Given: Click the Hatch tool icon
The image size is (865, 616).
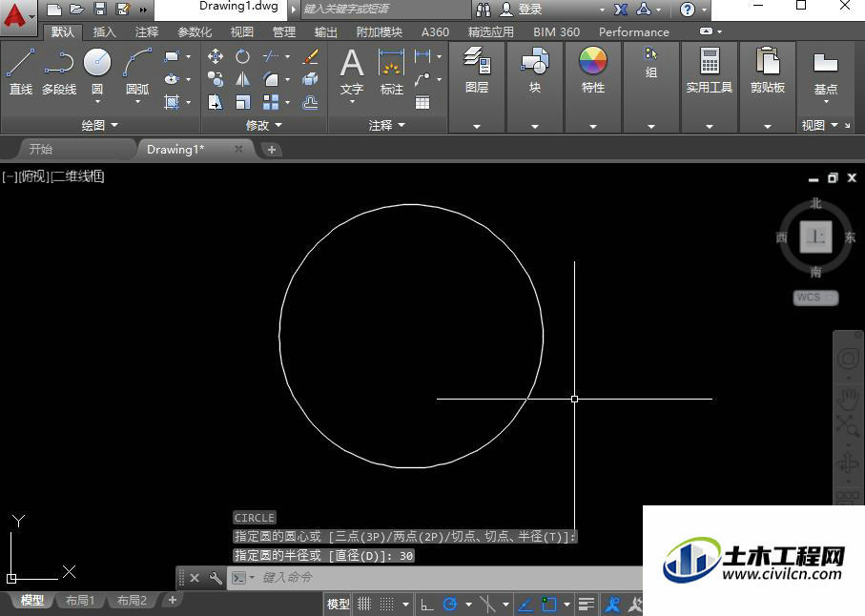Looking at the screenshot, I should point(172,102).
